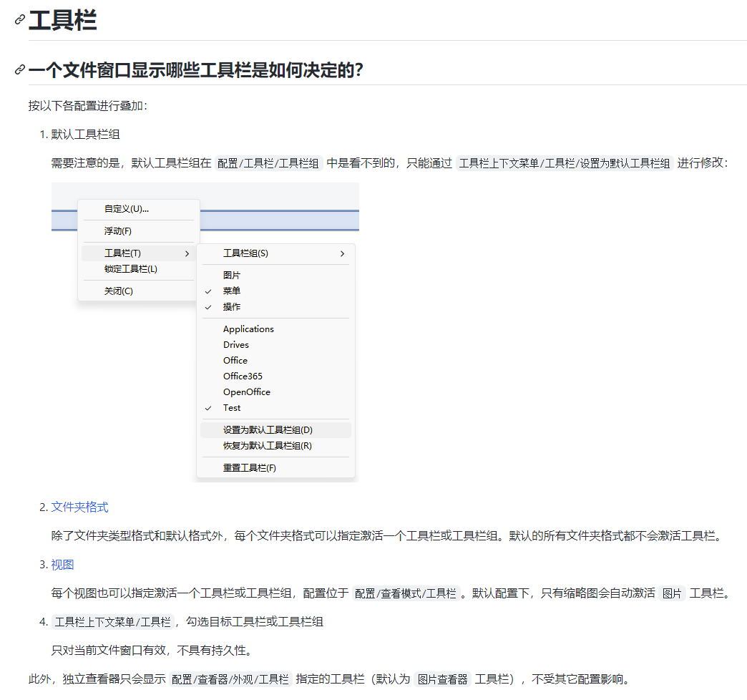Image resolution: width=747 pixels, height=700 pixels.
Task: Select 自定义(U)... in context menu
Action: pos(127,209)
